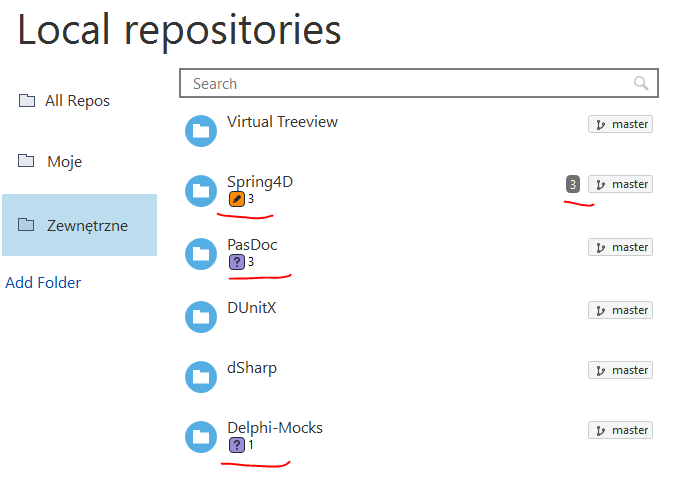Image resolution: width=673 pixels, height=482 pixels.
Task: Open the DUnitX repository name
Action: [252, 308]
